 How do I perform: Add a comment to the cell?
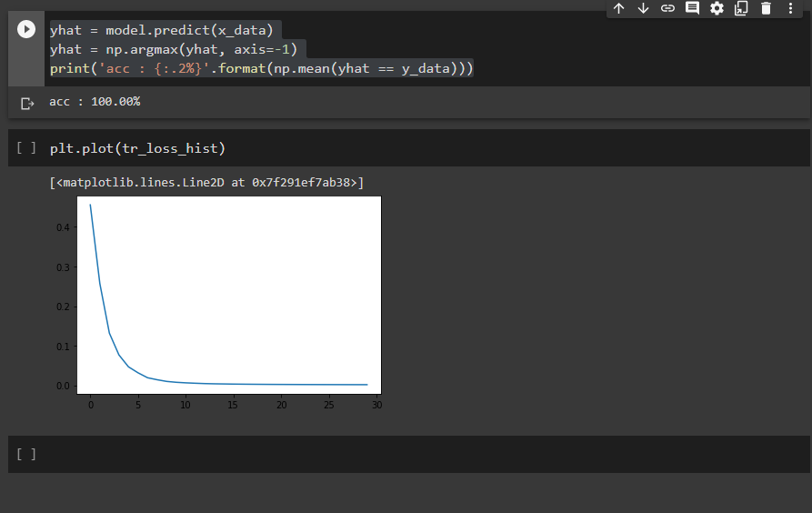(692, 8)
